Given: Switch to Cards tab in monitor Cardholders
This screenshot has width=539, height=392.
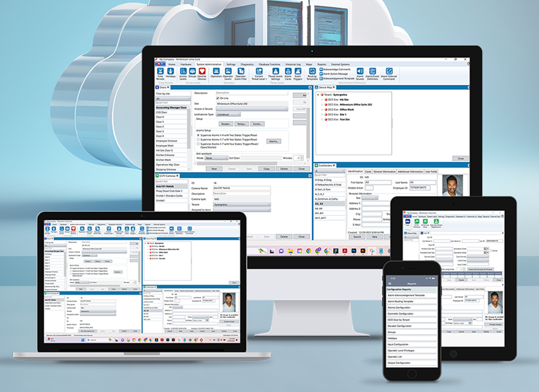Looking at the screenshot, I should pyautogui.click(x=368, y=171).
